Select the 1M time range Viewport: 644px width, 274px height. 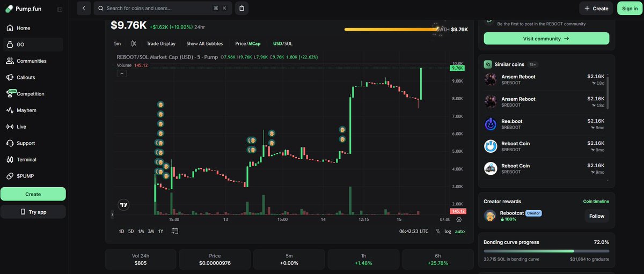tap(141, 231)
